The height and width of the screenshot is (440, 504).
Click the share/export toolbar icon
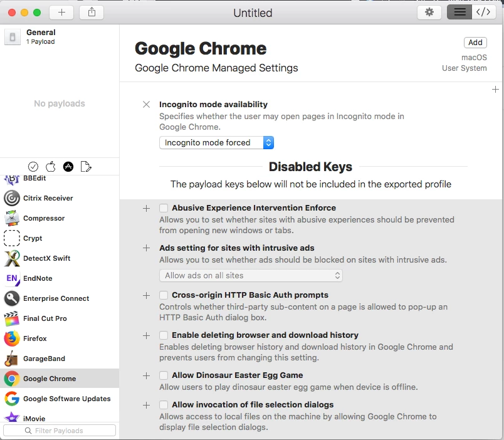(x=92, y=13)
